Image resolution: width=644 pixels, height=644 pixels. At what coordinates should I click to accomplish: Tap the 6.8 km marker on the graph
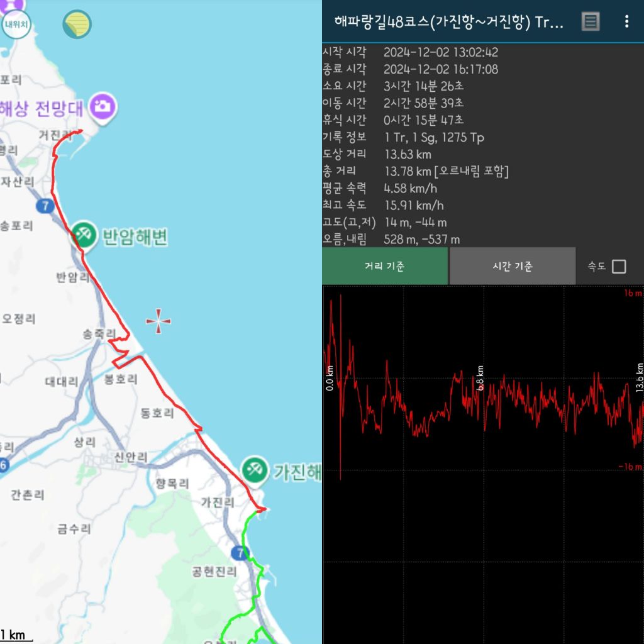480,377
